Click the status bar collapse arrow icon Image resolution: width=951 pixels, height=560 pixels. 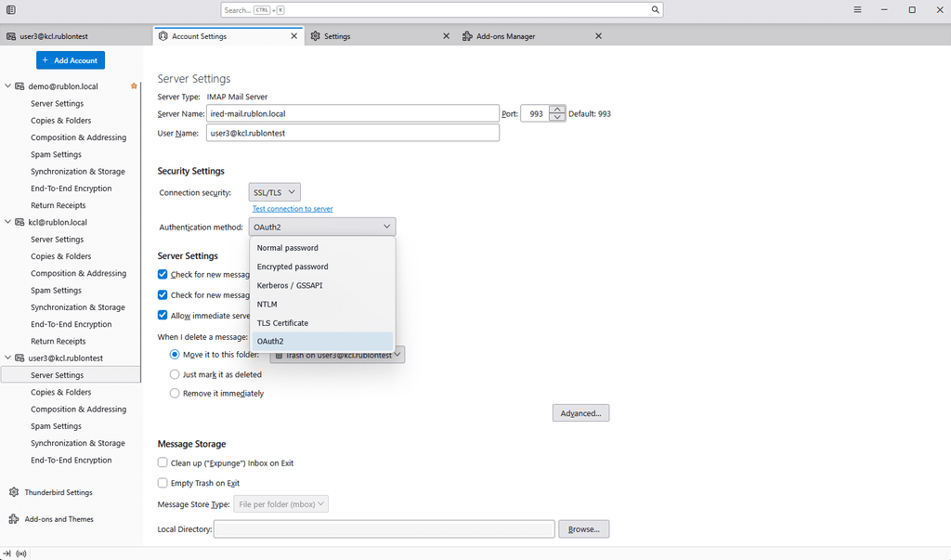pos(7,553)
